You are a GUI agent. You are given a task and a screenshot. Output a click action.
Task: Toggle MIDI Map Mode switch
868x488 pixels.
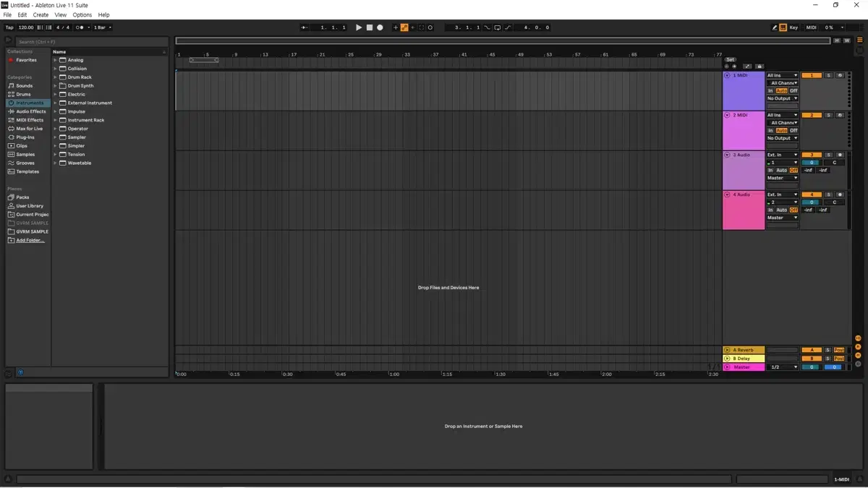(x=812, y=27)
